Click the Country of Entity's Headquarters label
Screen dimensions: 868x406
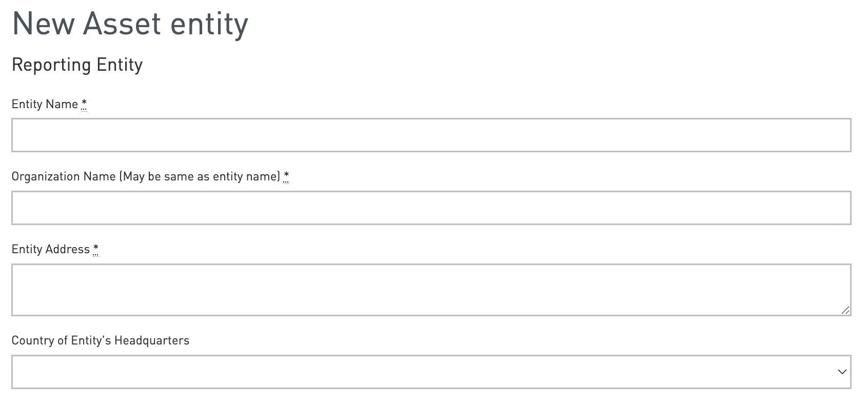click(x=101, y=340)
